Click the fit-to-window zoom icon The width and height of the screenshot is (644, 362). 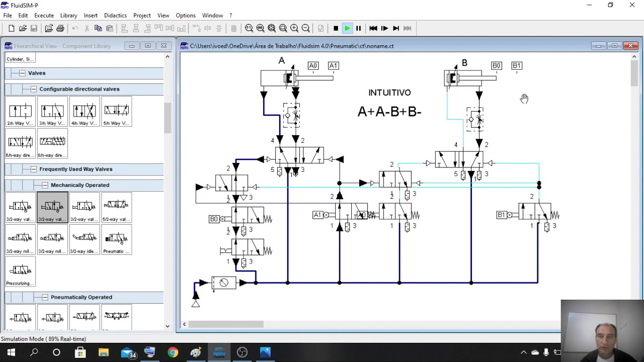(x=272, y=28)
